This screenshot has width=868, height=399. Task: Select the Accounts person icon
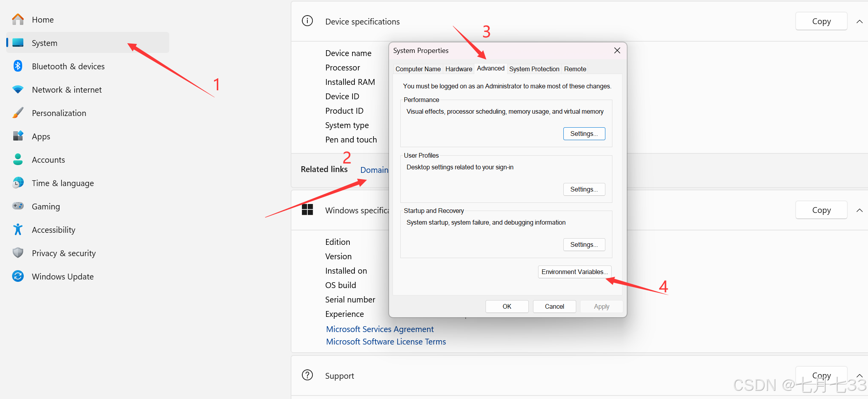pos(18,159)
